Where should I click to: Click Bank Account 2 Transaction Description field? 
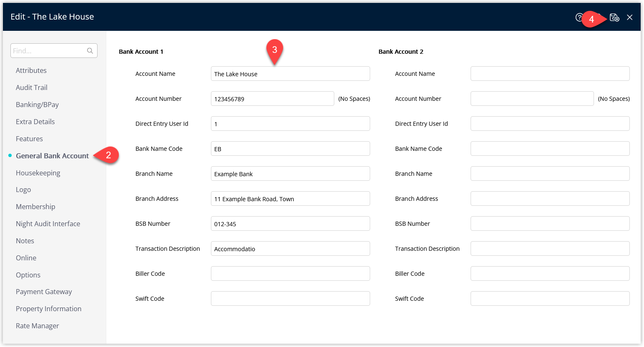(550, 249)
